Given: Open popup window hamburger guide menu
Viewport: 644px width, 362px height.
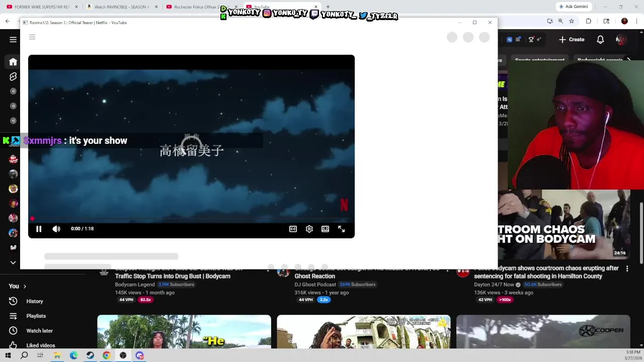Looking at the screenshot, I should pyautogui.click(x=32, y=37).
